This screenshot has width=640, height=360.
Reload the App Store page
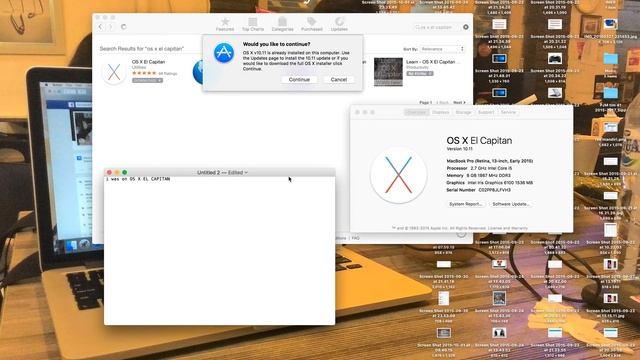click(x=123, y=27)
